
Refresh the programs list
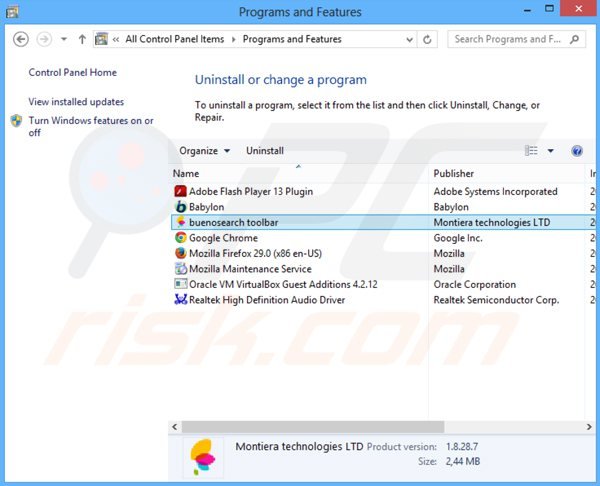click(427, 39)
